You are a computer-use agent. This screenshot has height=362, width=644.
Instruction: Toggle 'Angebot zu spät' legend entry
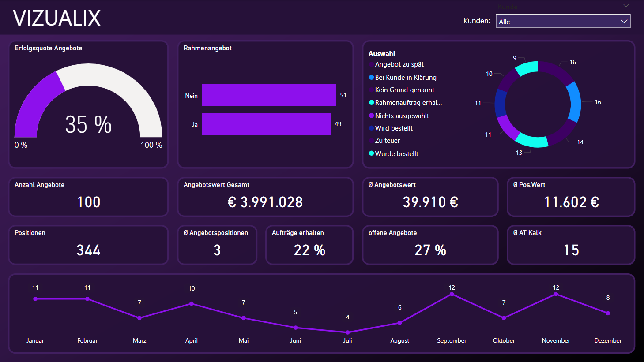click(x=399, y=64)
